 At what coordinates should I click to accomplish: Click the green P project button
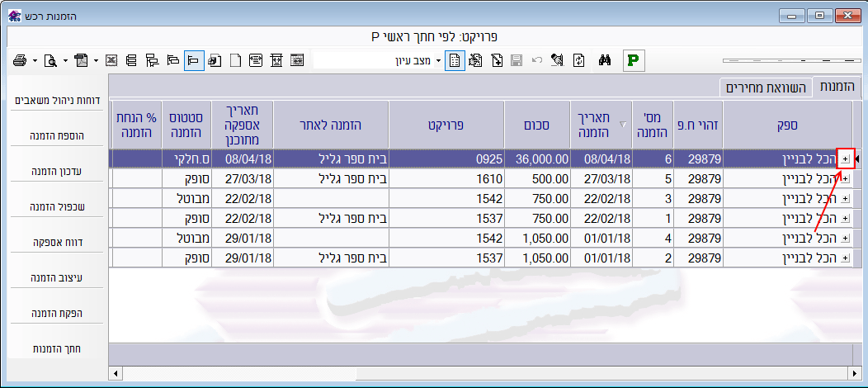tap(633, 60)
